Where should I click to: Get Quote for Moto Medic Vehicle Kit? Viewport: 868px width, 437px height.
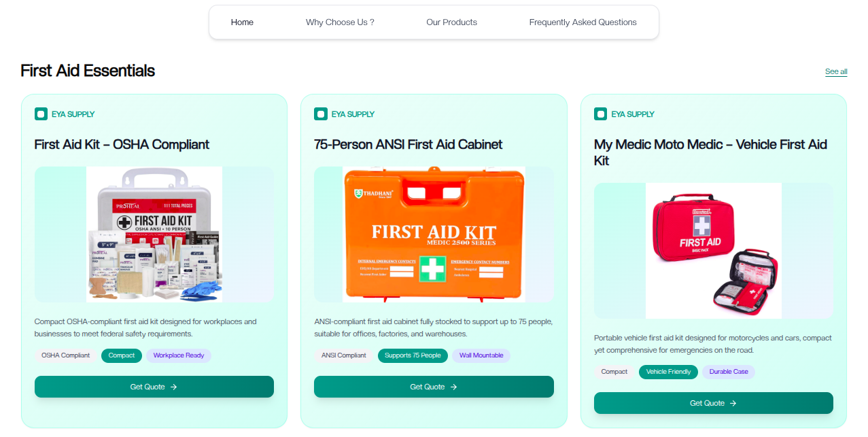[713, 403]
